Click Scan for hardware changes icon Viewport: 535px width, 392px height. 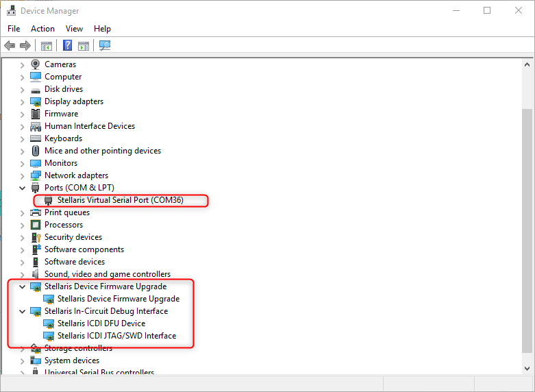click(105, 45)
